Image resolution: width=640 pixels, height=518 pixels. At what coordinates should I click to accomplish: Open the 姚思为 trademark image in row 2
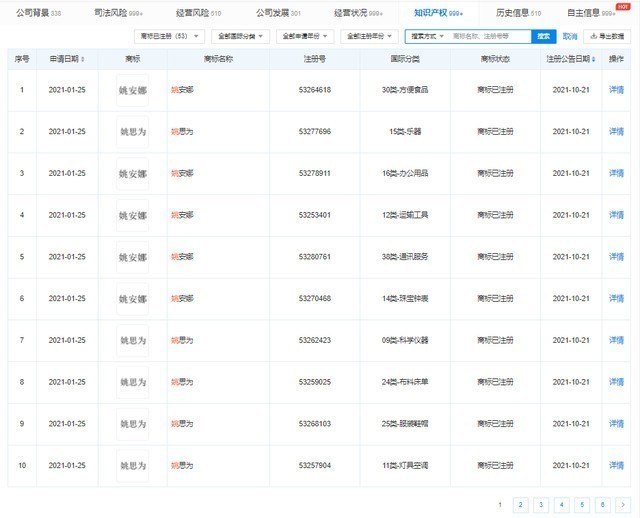(x=133, y=131)
